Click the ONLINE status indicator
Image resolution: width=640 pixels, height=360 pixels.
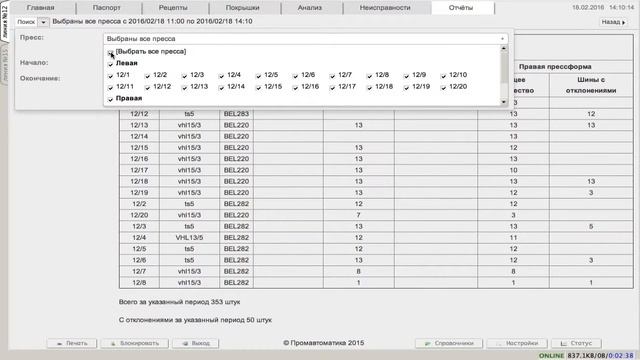coord(551,356)
